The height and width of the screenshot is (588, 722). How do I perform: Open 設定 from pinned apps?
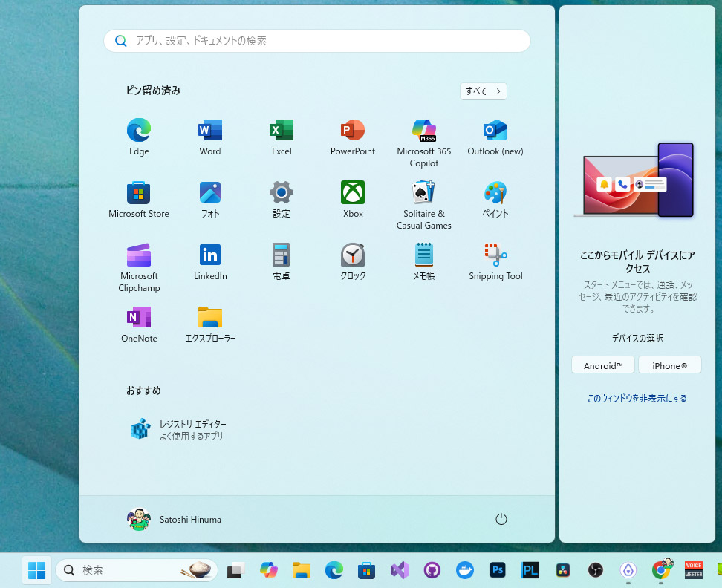click(282, 200)
